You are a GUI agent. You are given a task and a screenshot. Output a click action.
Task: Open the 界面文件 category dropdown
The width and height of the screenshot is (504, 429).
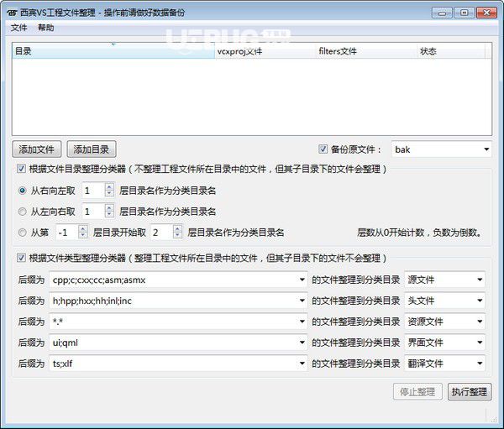coord(444,343)
